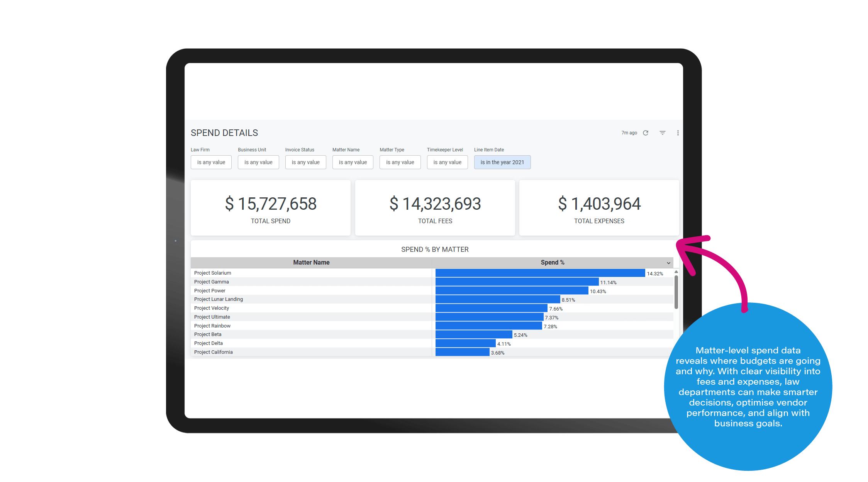Open the three-dot dashboard actions menu

pyautogui.click(x=678, y=133)
